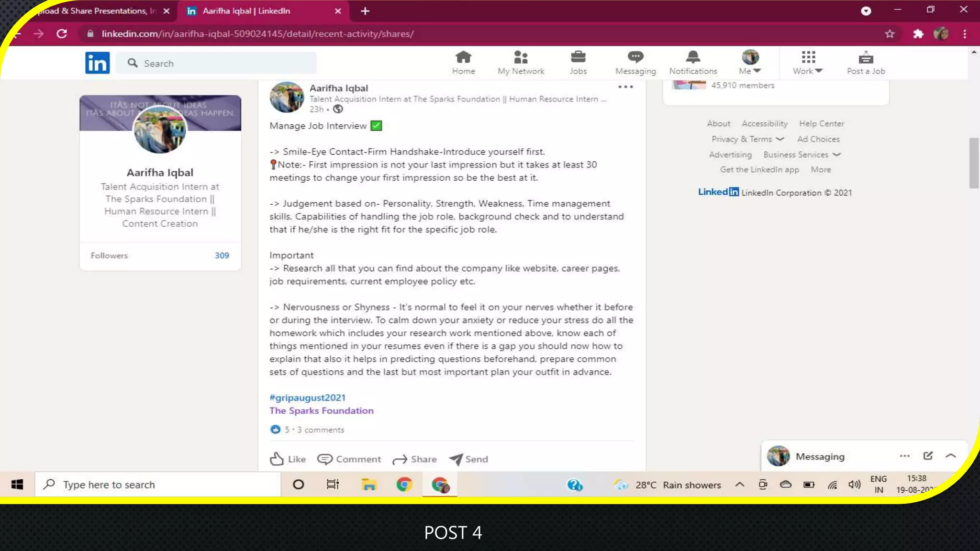980x551 pixels.
Task: Expand the Messaging panel chevron
Action: 951,456
